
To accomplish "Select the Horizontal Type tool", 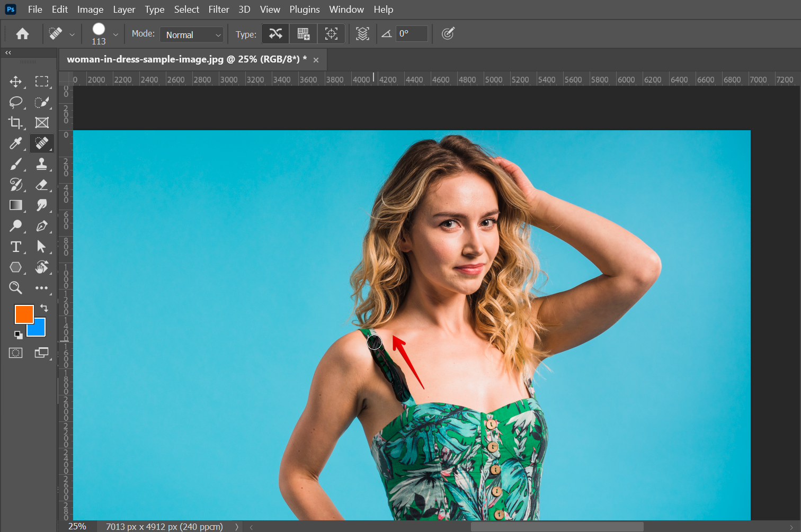I will tap(15, 247).
